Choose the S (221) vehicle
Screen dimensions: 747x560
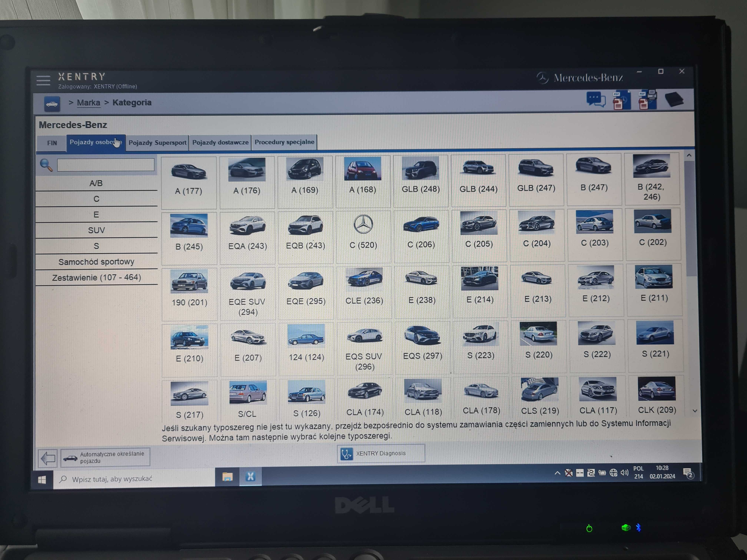click(655, 346)
